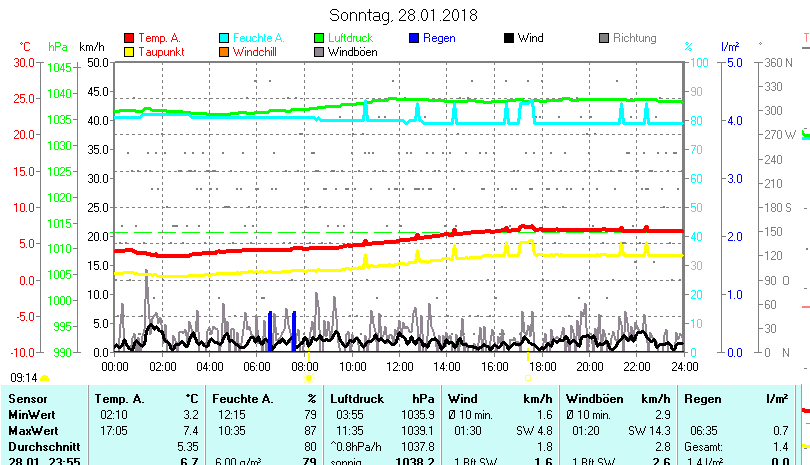The width and height of the screenshot is (810, 465).
Task: Click the gray Windböen legend swatch
Action: (319, 52)
